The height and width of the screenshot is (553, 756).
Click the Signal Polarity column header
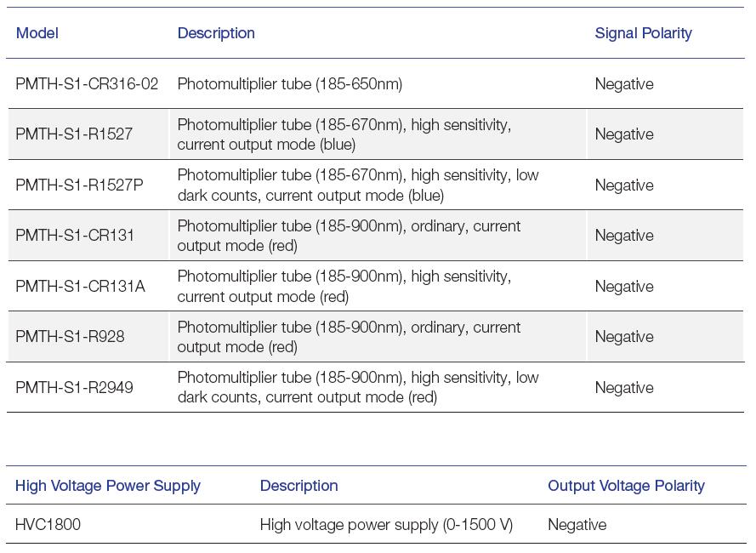tap(643, 33)
